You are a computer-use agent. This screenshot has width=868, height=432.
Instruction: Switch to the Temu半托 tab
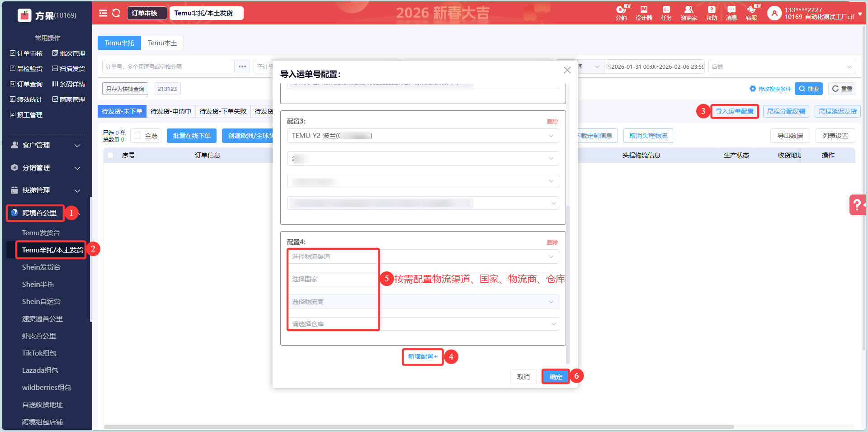pyautogui.click(x=119, y=43)
